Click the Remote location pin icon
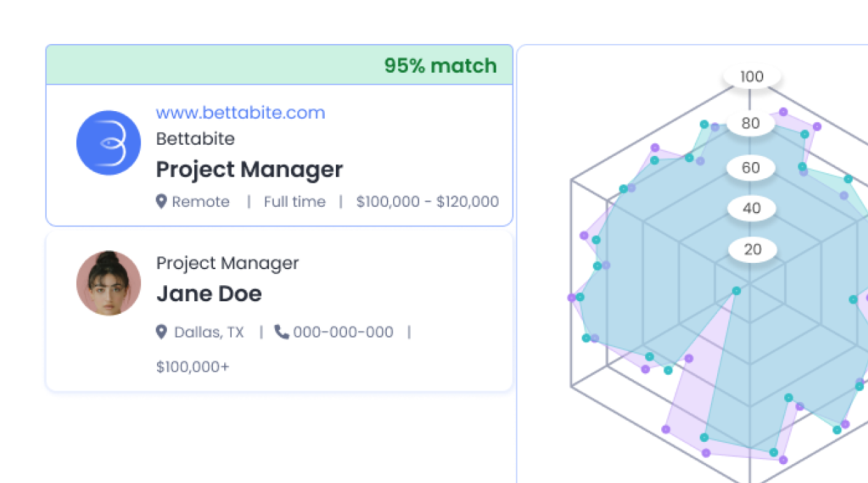Screen dimensions: 868x483 point(161,201)
